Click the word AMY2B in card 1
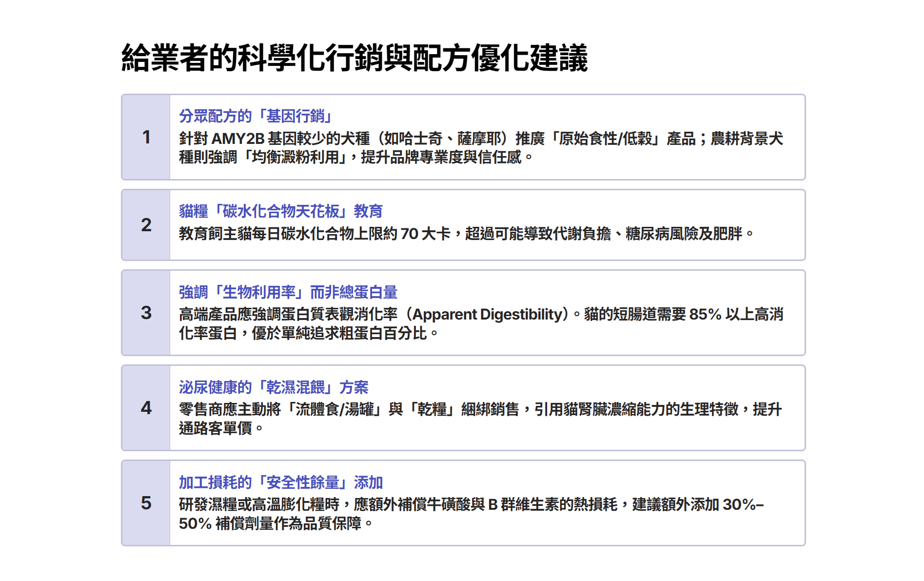The width and height of the screenshot is (924, 581). tap(238, 139)
